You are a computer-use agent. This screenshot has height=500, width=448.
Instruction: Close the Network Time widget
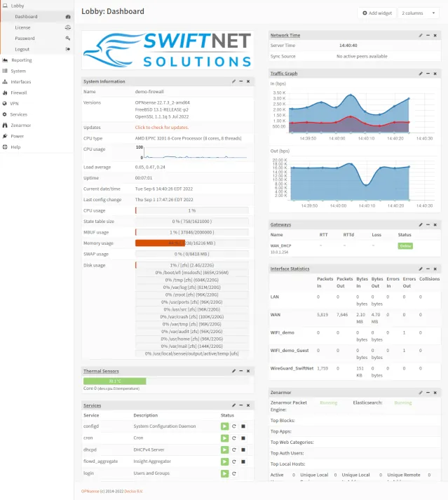point(435,35)
